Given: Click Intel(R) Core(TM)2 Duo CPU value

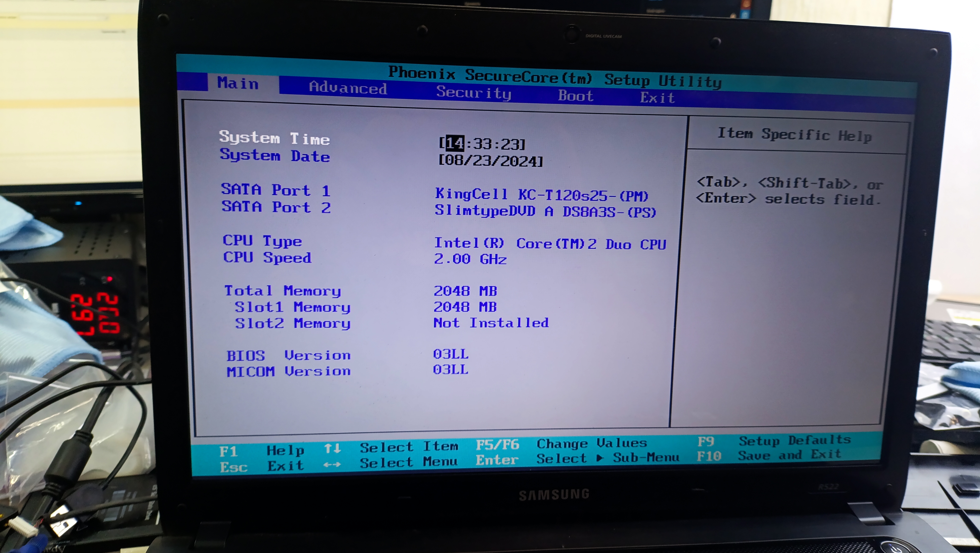Looking at the screenshot, I should point(550,244).
